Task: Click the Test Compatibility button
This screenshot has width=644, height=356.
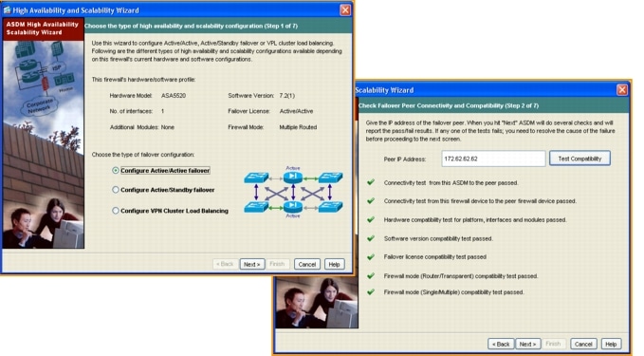Action: [x=580, y=159]
